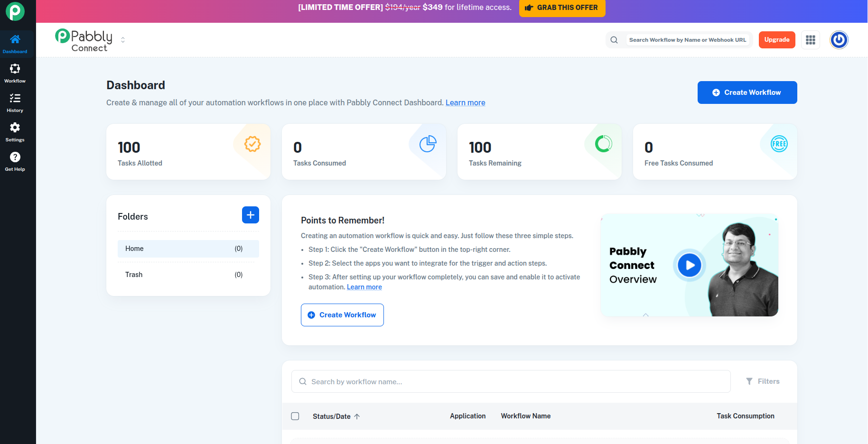868x444 pixels.
Task: Toggle the select-all checkbox in table header
Action: [x=295, y=416]
